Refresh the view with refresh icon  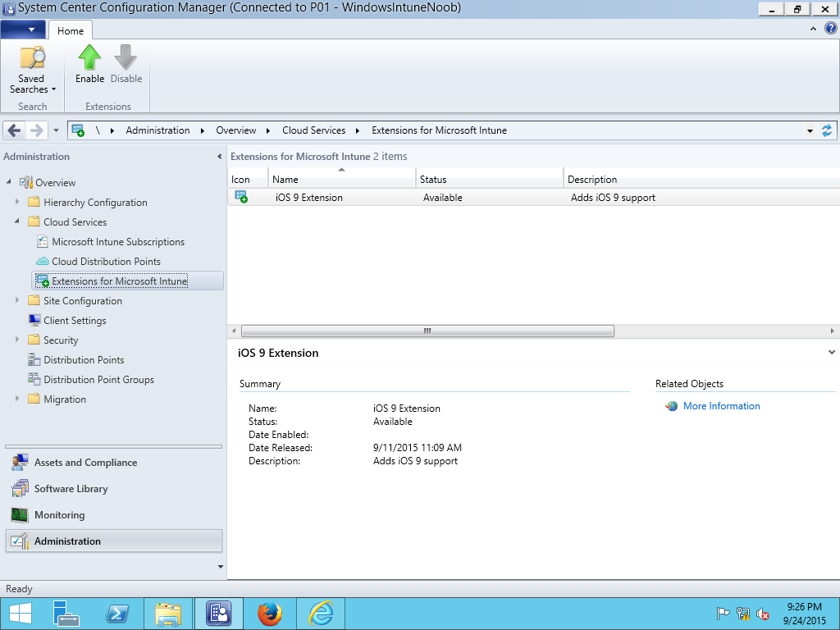[x=827, y=130]
